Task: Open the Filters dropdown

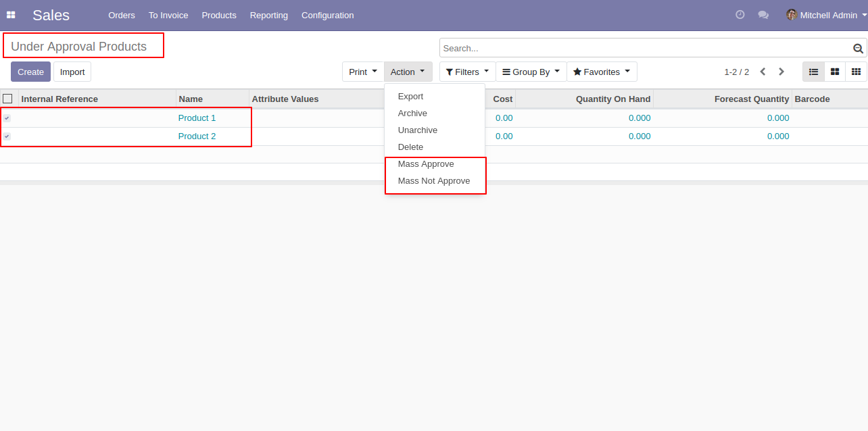Action: point(467,72)
